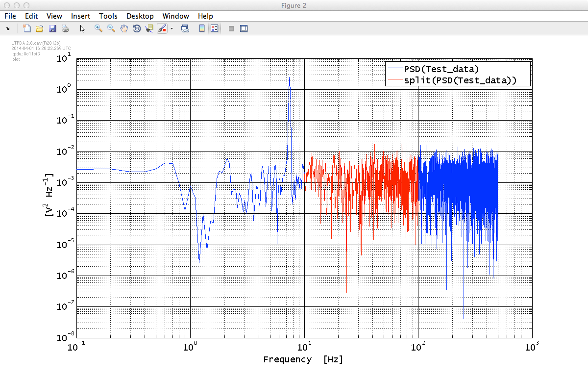
Task: Click the Show Plot Tools and Dock icon
Action: point(244,29)
